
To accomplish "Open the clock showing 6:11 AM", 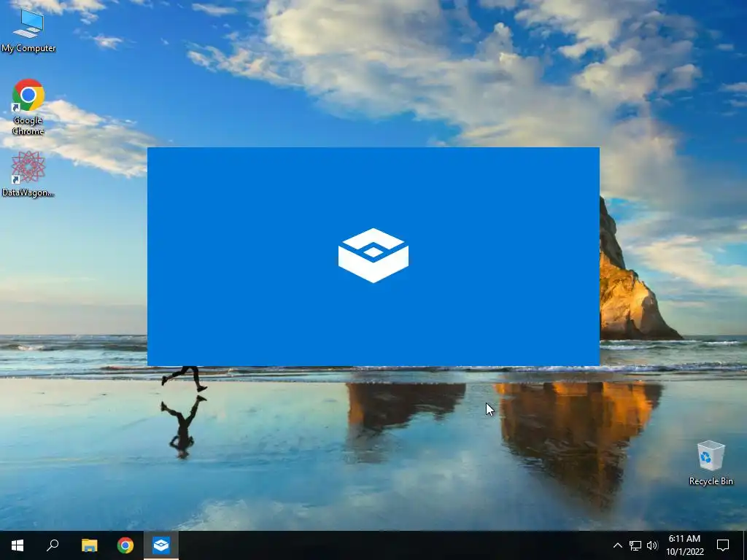I will coord(684,545).
